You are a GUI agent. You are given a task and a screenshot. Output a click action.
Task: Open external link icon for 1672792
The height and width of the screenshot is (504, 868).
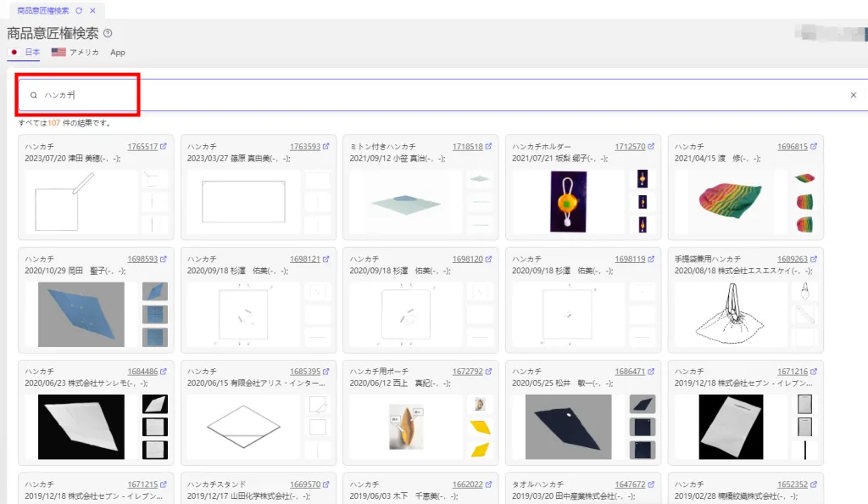pyautogui.click(x=488, y=372)
